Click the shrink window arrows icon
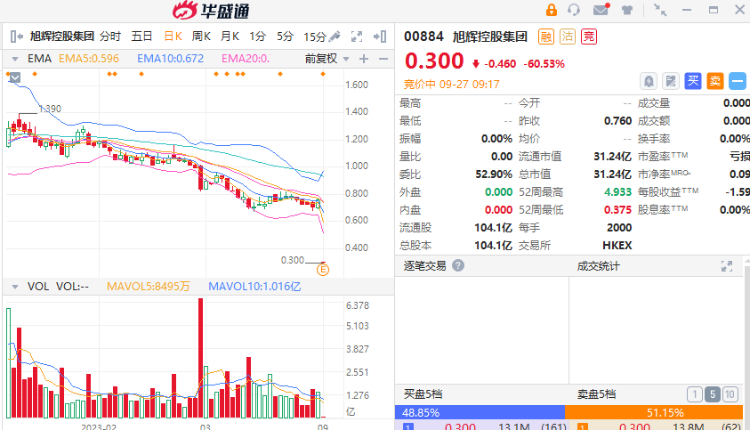Screen dimensions: 750x430 [x=660, y=10]
